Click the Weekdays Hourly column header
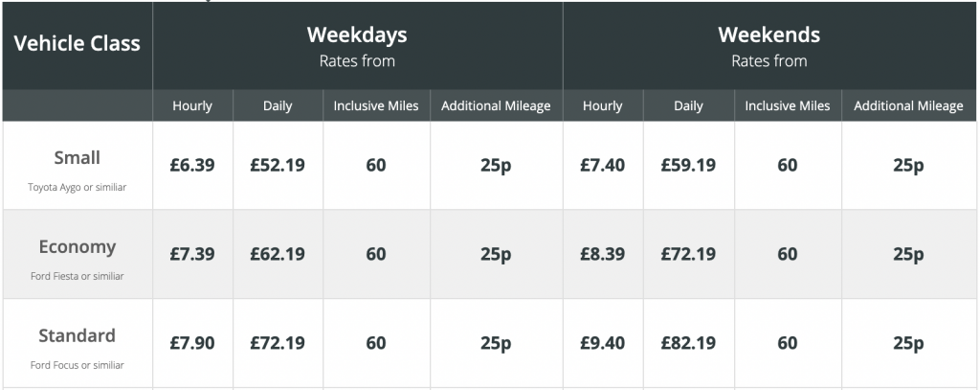 pyautogui.click(x=192, y=105)
